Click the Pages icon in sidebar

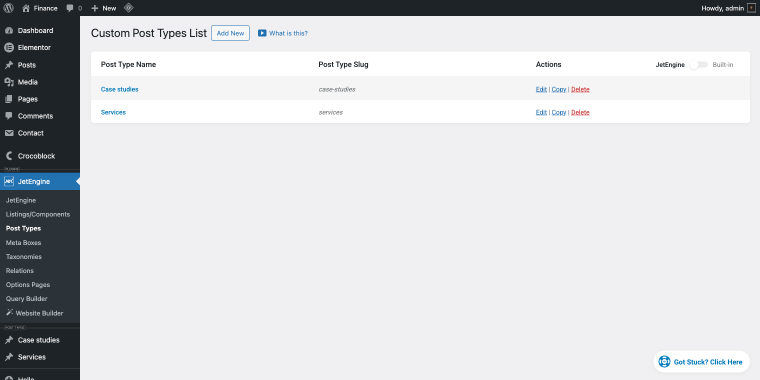9,99
